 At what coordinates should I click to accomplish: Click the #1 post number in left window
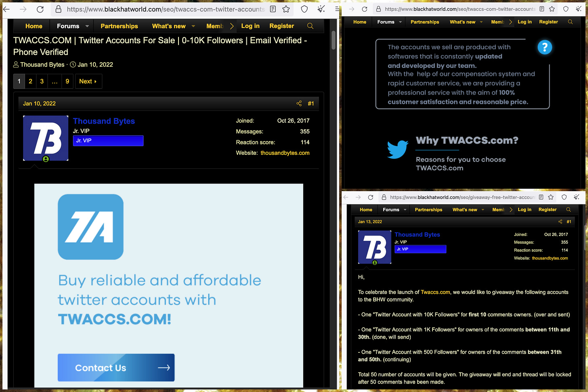tap(311, 103)
